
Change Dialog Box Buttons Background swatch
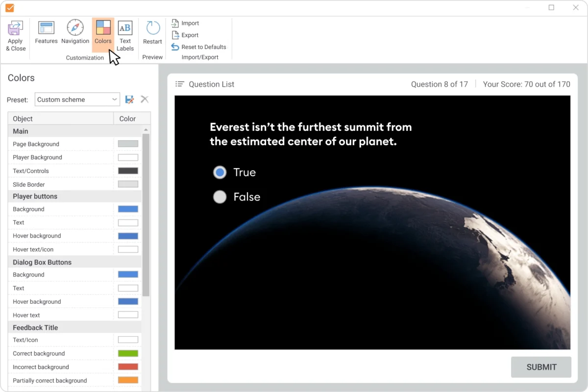pyautogui.click(x=128, y=274)
